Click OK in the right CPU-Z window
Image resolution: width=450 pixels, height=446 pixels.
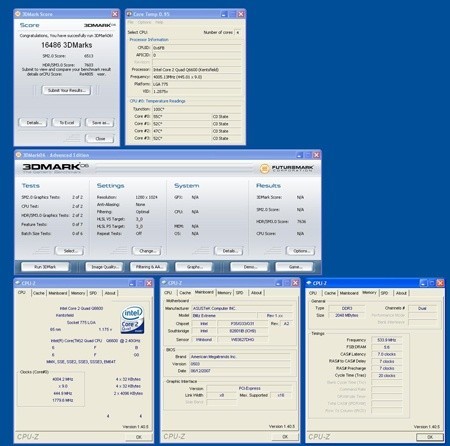pos(430,437)
